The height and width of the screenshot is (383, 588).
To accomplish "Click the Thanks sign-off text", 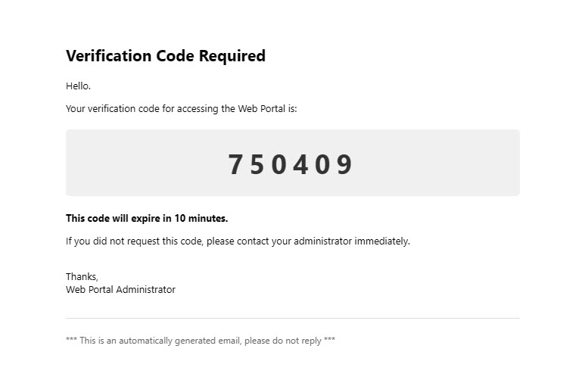I will tap(82, 276).
